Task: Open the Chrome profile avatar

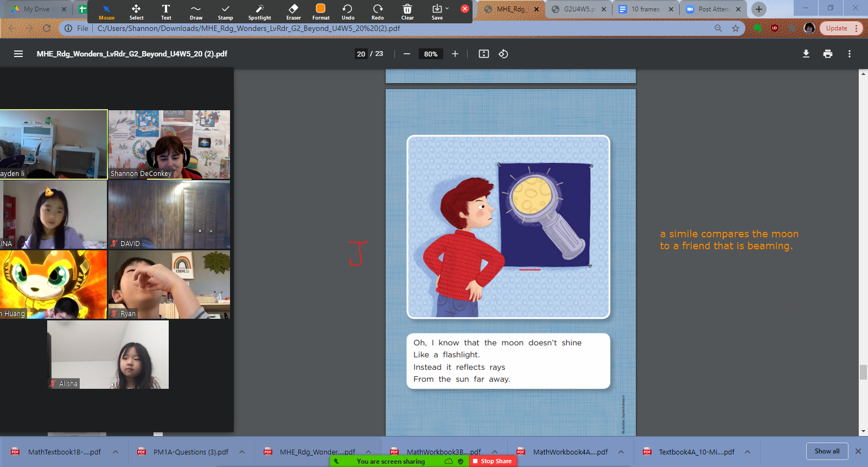Action: 809,28
